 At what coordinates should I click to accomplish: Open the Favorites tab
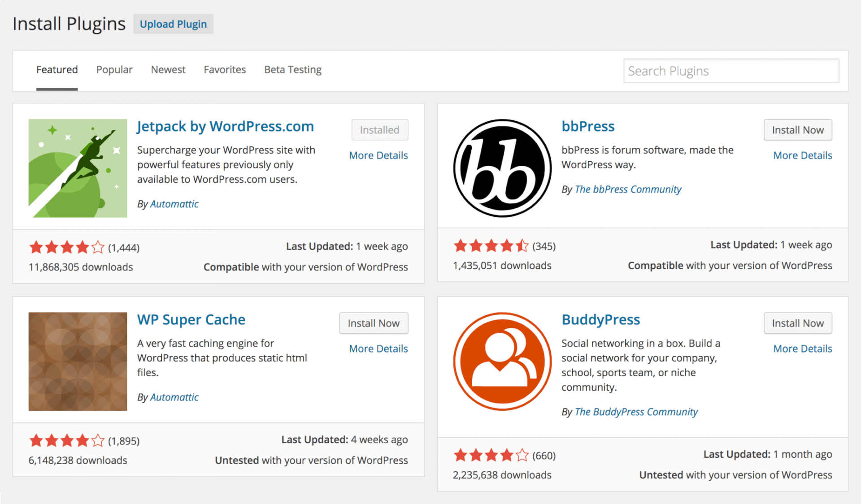225,70
